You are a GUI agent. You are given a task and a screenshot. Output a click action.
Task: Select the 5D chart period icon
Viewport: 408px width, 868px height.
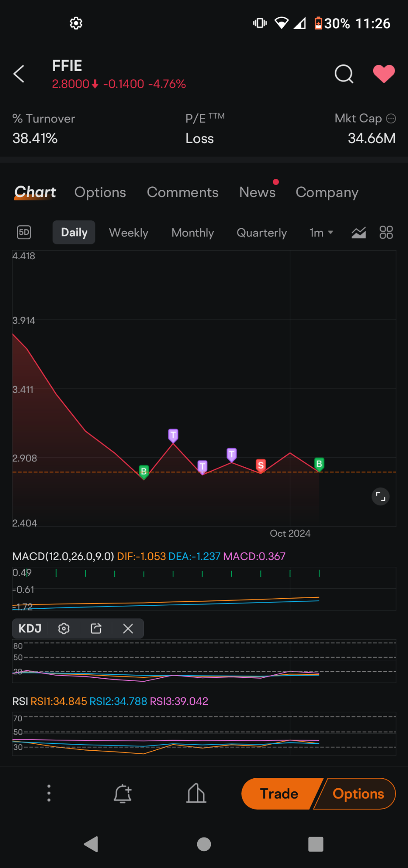point(24,232)
